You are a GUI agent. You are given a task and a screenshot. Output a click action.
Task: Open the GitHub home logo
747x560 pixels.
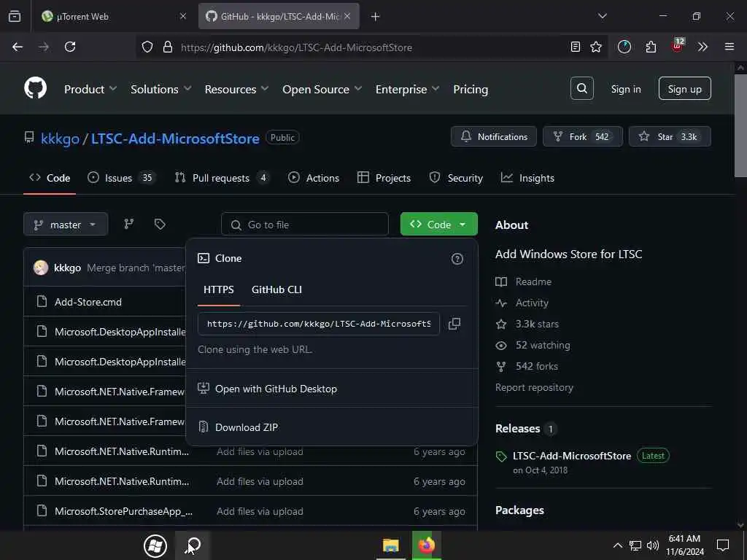[35, 88]
